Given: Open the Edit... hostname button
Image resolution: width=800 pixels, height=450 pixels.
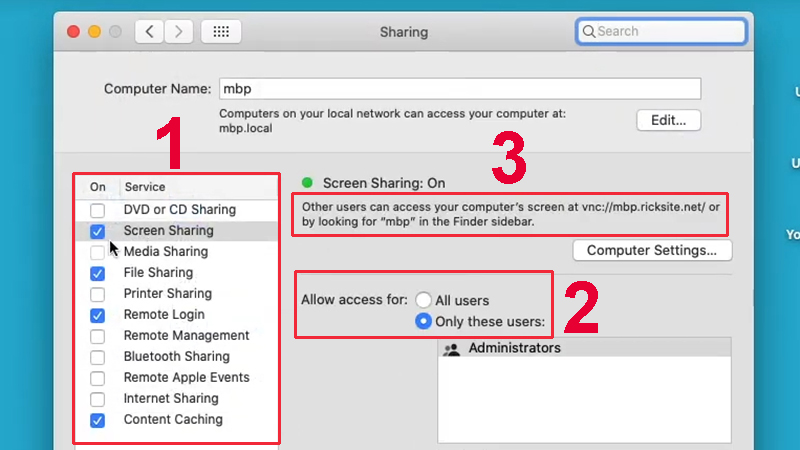Looking at the screenshot, I should [x=668, y=120].
